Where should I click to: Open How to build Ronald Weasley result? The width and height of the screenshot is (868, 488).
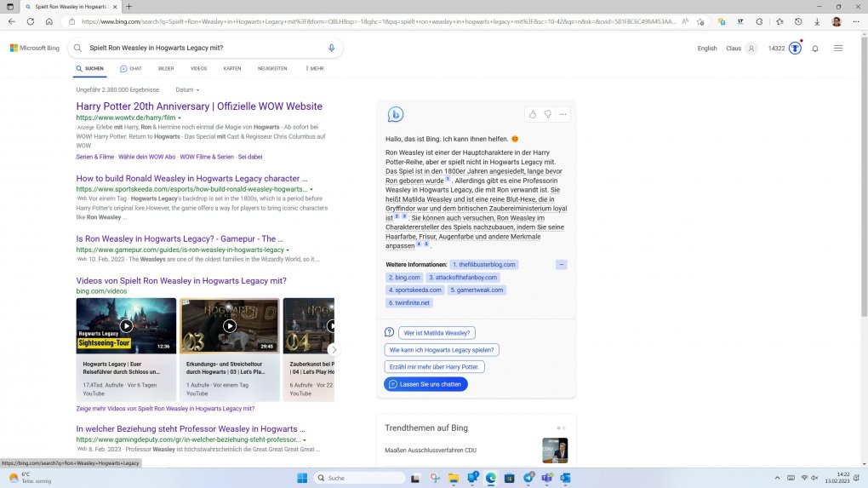[191, 178]
